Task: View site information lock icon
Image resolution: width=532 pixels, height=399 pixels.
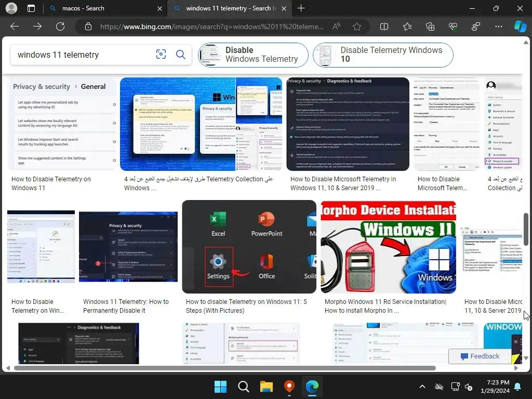Action: [x=88, y=26]
